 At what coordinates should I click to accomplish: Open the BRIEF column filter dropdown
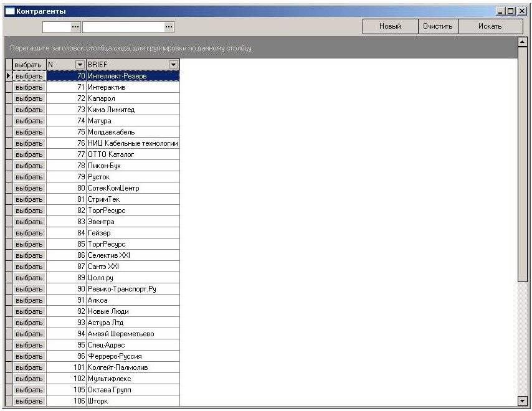tap(173, 65)
